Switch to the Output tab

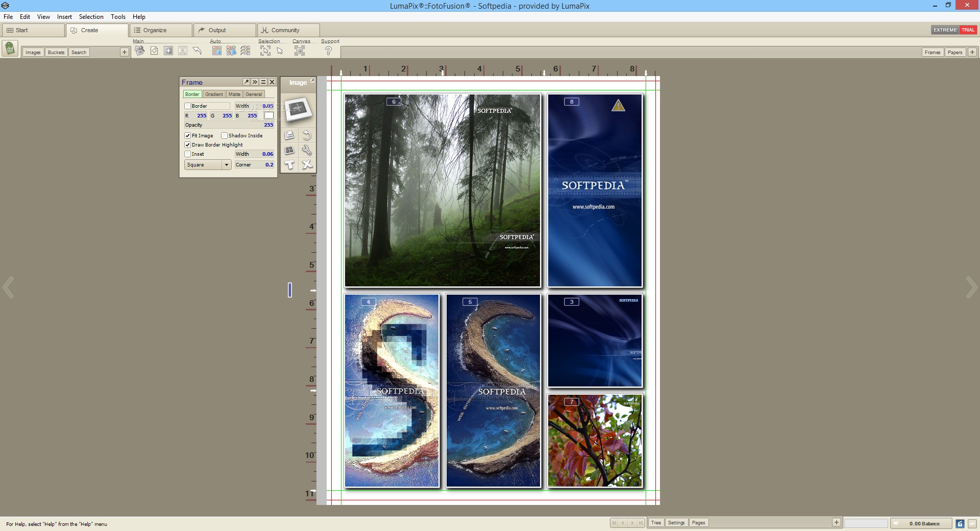pos(225,30)
